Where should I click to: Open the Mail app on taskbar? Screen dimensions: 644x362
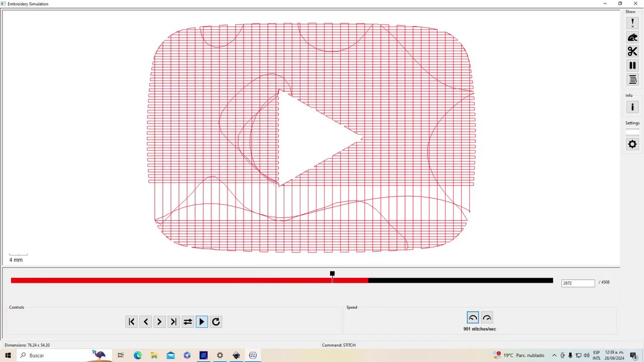coord(171,355)
